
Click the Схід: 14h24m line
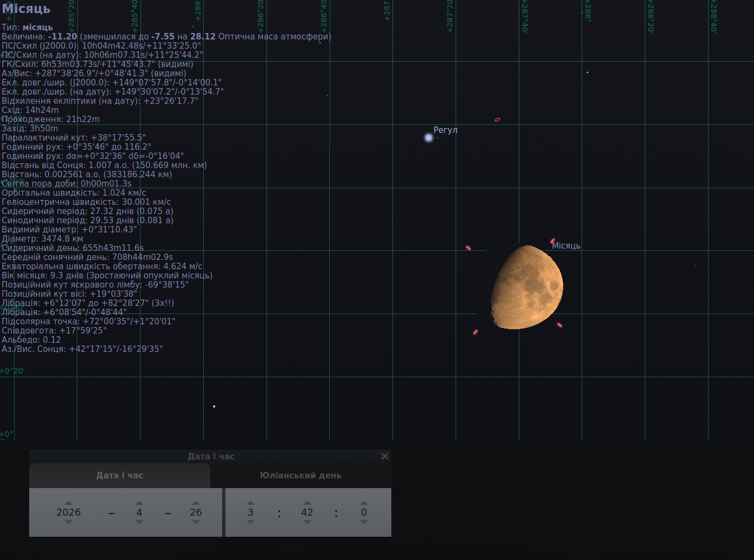click(x=30, y=110)
